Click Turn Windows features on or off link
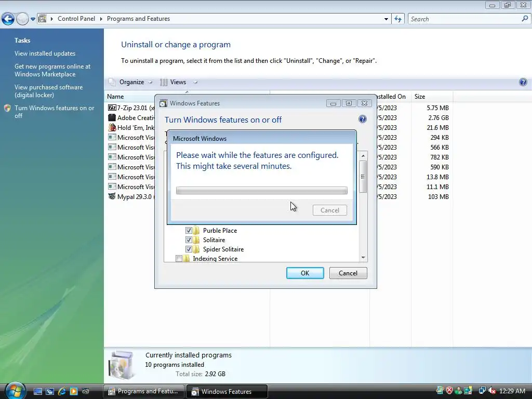532x399 pixels. coord(54,112)
